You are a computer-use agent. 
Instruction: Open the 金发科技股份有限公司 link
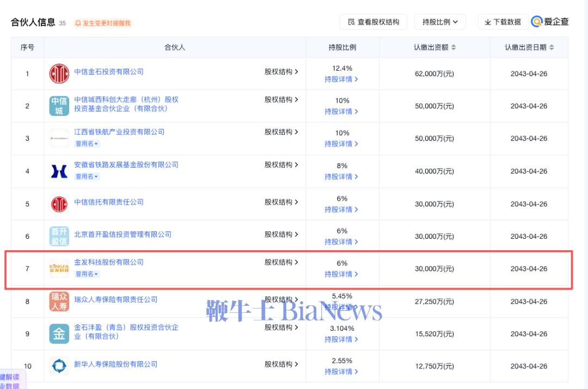109,262
